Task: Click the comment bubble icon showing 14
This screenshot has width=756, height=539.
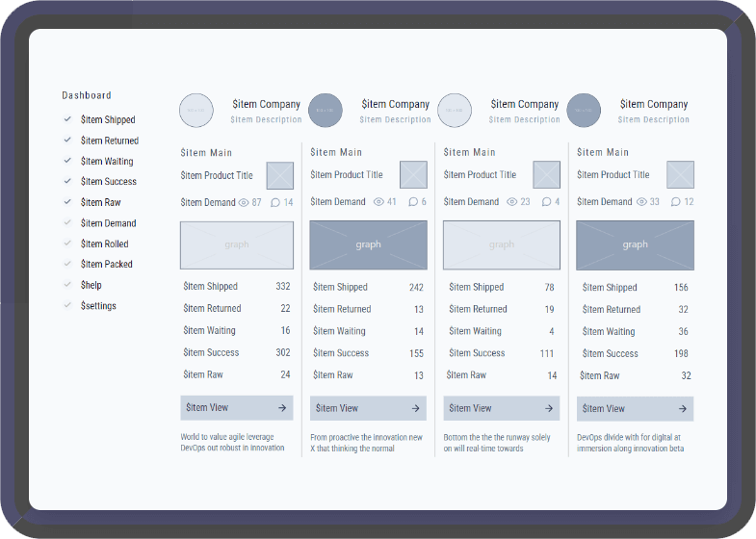Action: tap(275, 203)
